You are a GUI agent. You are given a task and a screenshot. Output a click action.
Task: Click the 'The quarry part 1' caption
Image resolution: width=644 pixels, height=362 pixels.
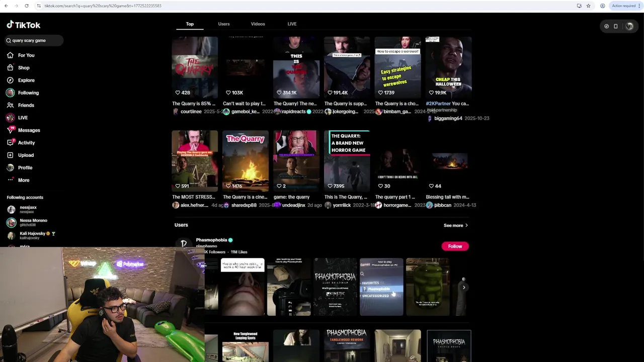(x=395, y=197)
